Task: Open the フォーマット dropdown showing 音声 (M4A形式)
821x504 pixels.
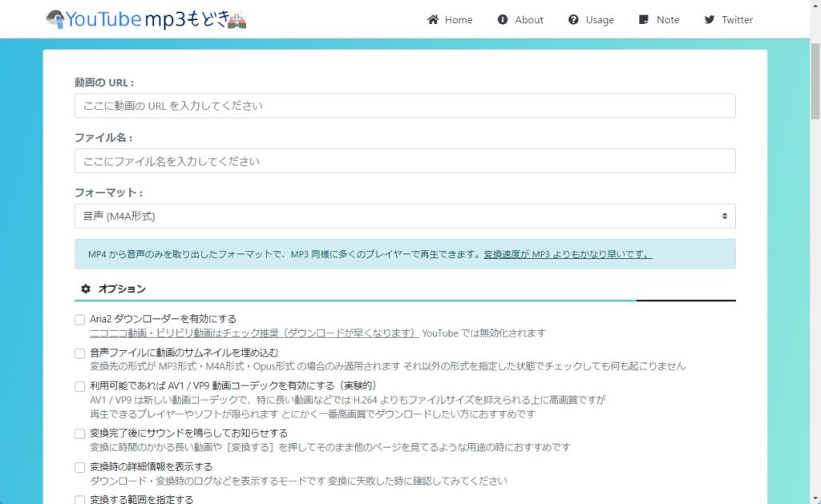Action: 405,216
